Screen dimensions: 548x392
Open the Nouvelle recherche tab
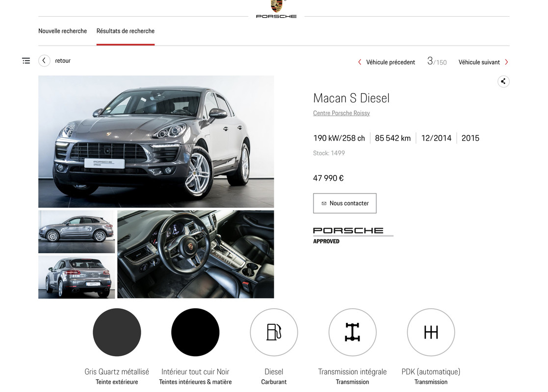(x=63, y=31)
